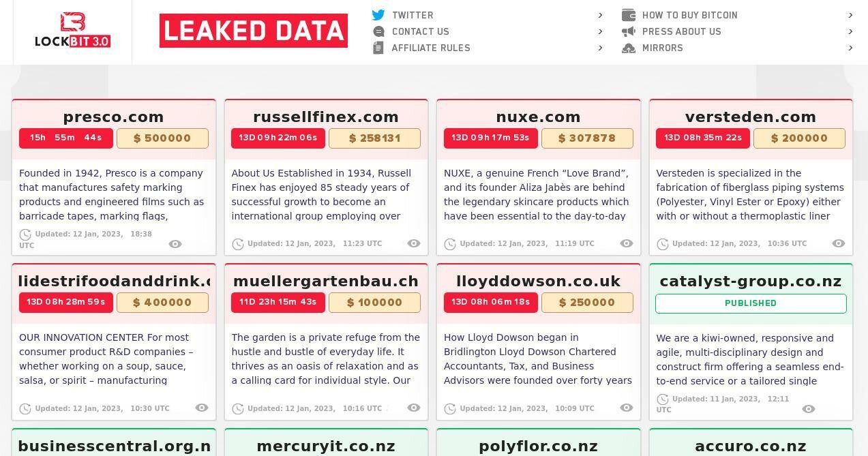Image resolution: width=868 pixels, height=456 pixels.
Task: Click the Leaked Data red banner
Action: pos(254,31)
